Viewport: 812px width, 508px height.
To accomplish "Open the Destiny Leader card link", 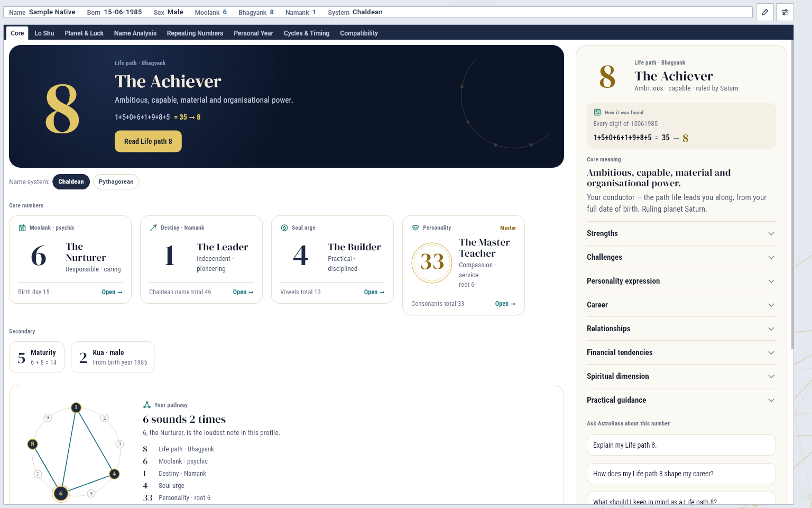I will (243, 292).
